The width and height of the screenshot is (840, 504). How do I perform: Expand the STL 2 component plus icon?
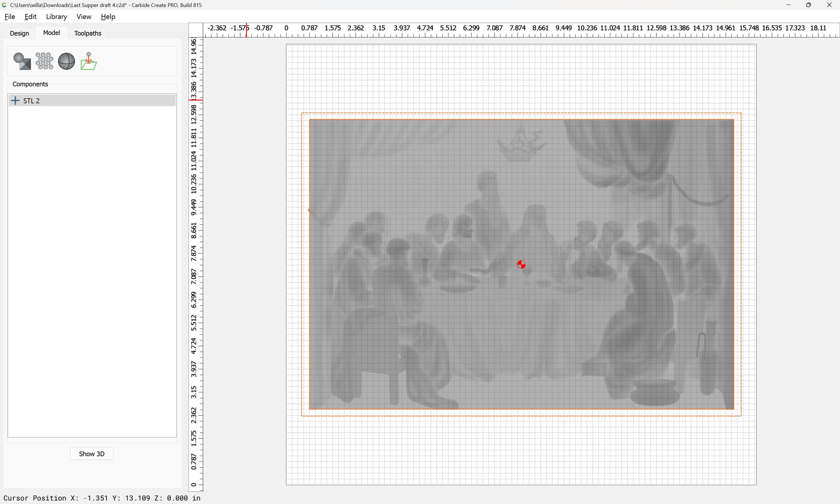coord(15,101)
